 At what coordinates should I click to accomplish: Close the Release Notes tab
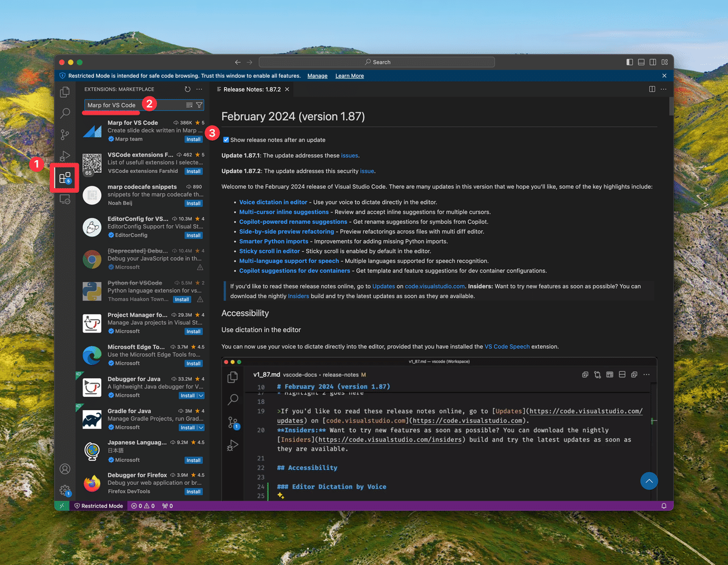pyautogui.click(x=288, y=89)
